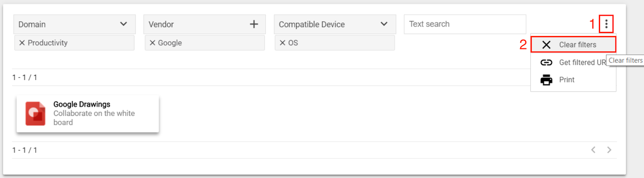The height and width of the screenshot is (178, 644).
Task: Click the printer icon
Action: coord(546,80)
